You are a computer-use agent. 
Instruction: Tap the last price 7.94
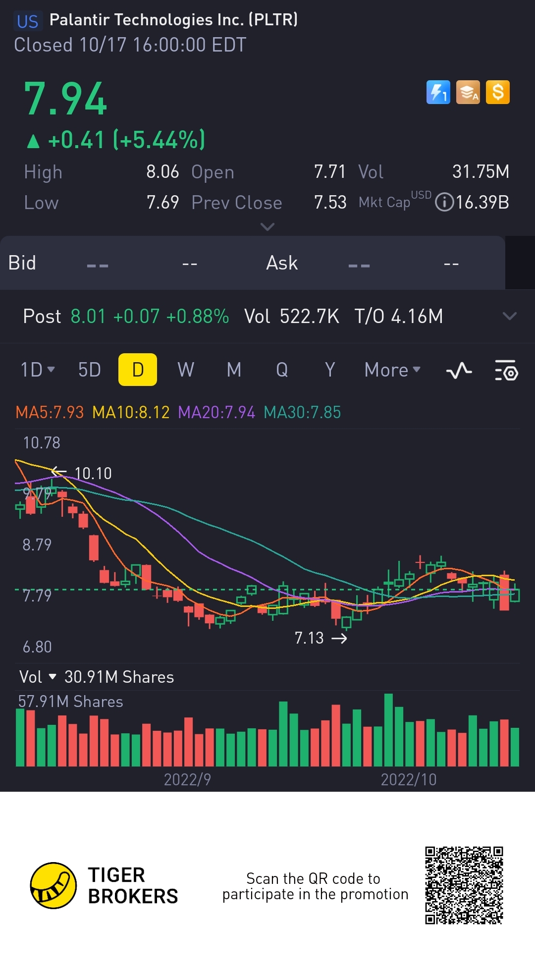pyautogui.click(x=65, y=99)
